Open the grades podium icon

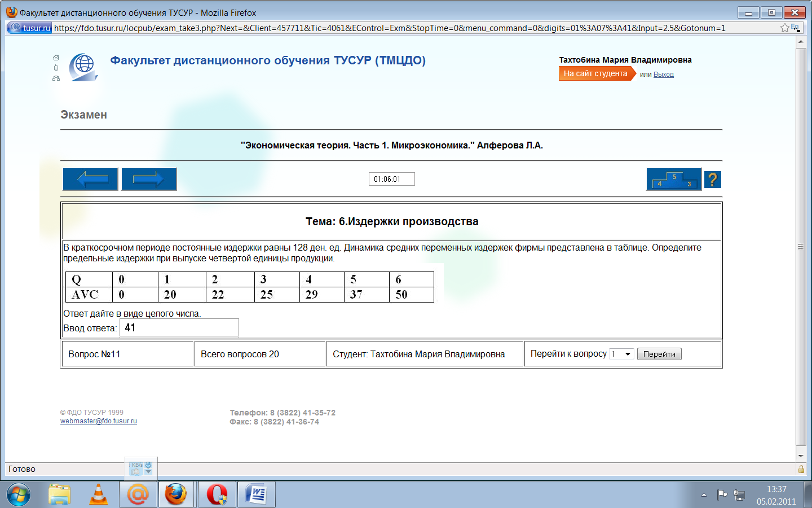click(674, 179)
